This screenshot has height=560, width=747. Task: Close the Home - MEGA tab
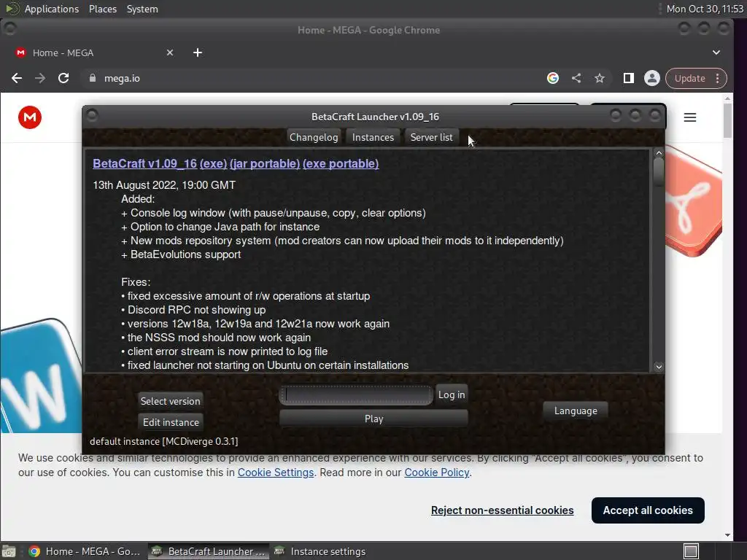169,52
